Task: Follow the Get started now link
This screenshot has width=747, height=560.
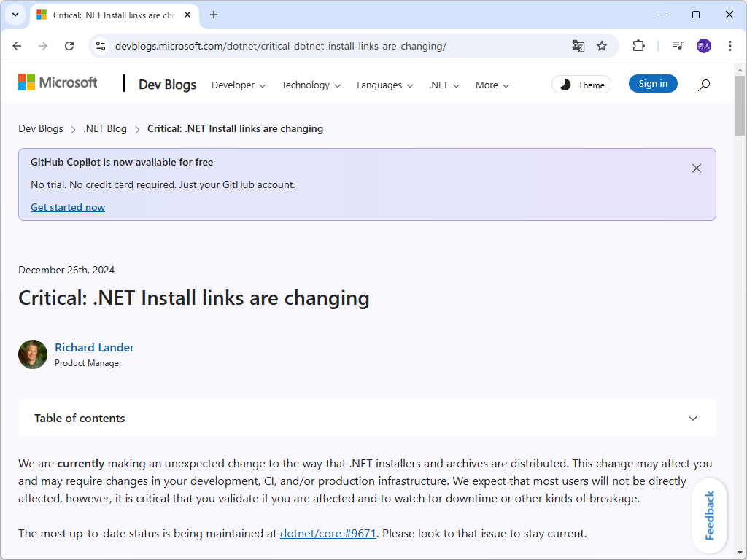Action: (x=68, y=208)
